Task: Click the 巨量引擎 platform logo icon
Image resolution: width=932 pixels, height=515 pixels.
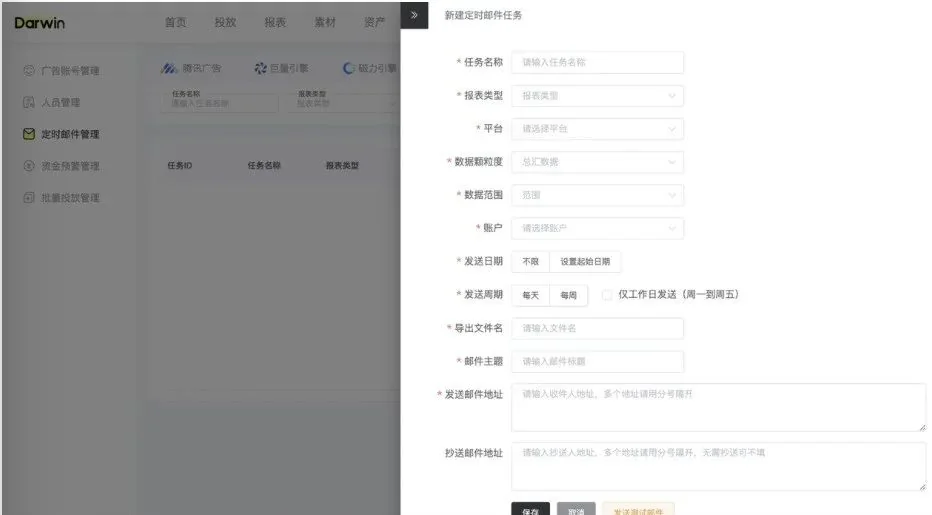Action: click(x=260, y=68)
